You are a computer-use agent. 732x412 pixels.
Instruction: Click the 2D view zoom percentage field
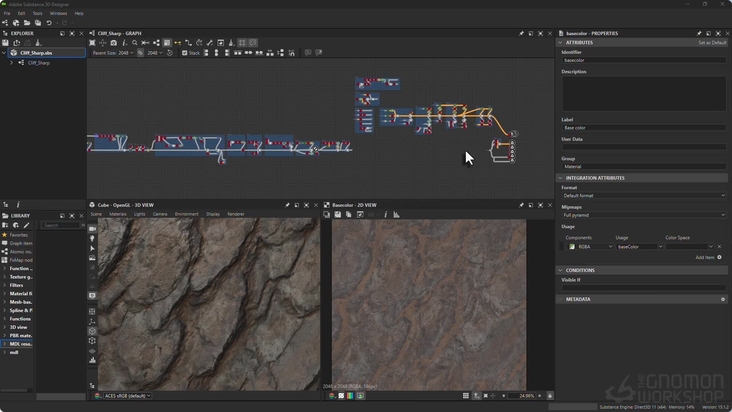(x=522, y=396)
